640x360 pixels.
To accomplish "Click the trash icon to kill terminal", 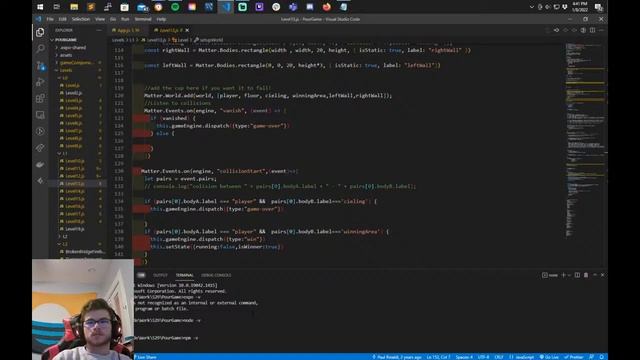I will coord(586,275).
